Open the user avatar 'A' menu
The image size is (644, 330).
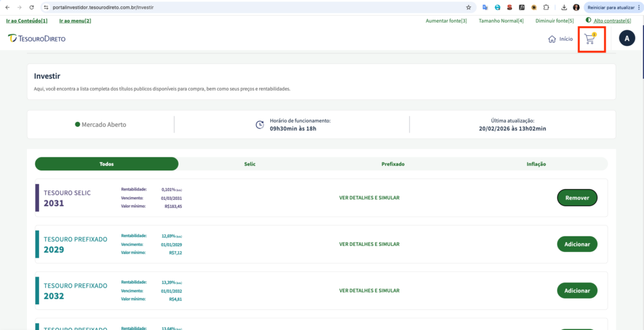pos(626,38)
